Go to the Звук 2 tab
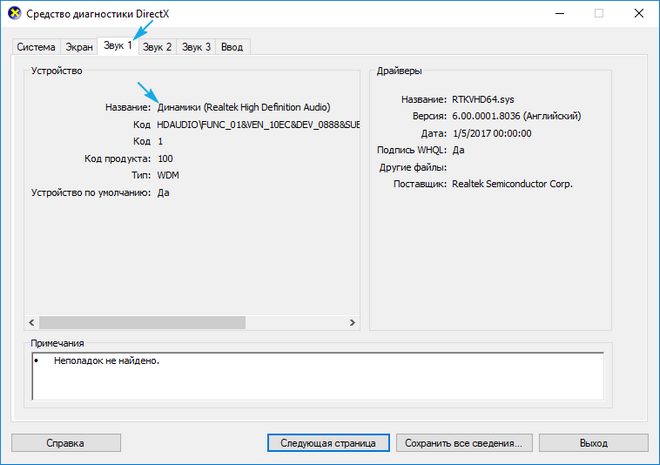660x465 pixels. (157, 46)
